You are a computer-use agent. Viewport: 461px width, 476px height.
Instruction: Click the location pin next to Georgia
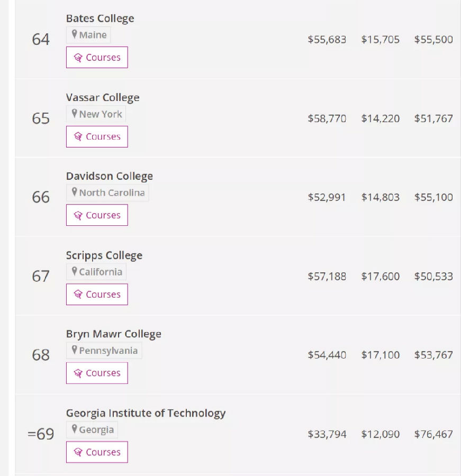point(75,429)
